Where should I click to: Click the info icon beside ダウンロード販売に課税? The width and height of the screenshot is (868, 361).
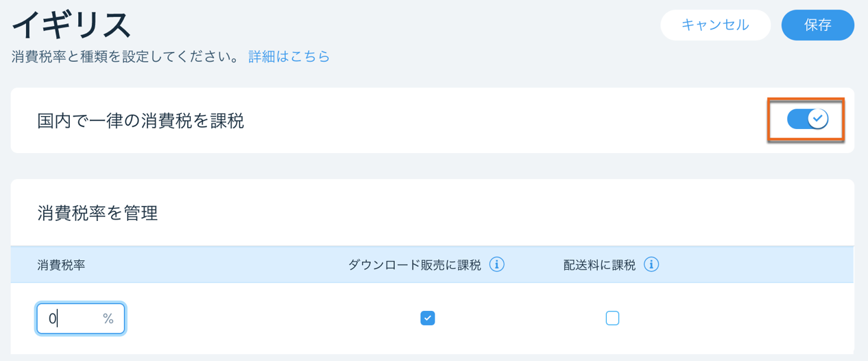tap(497, 264)
